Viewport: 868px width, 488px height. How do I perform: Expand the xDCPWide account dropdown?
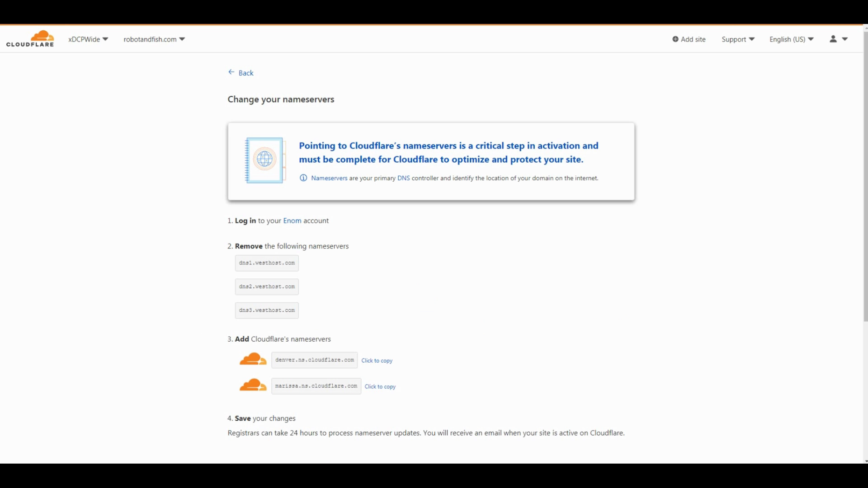[88, 39]
